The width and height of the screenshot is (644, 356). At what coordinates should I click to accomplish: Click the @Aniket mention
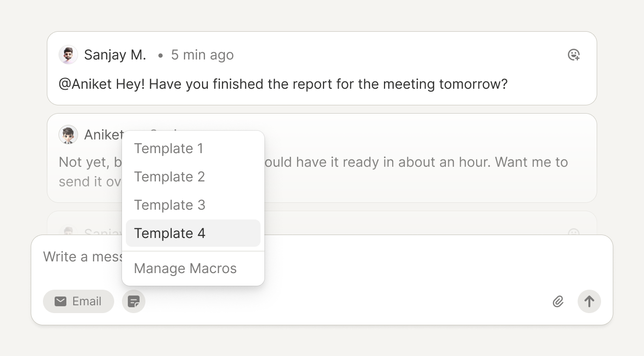tap(85, 84)
